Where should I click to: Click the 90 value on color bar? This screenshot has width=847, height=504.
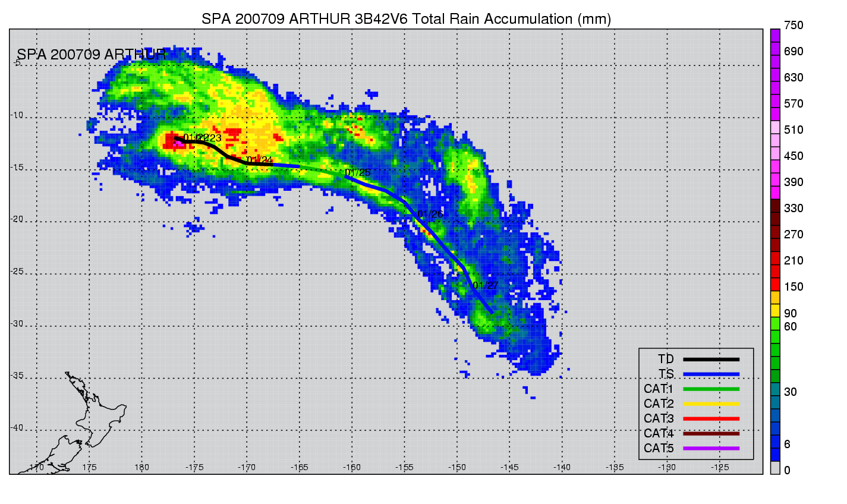pyautogui.click(x=791, y=313)
